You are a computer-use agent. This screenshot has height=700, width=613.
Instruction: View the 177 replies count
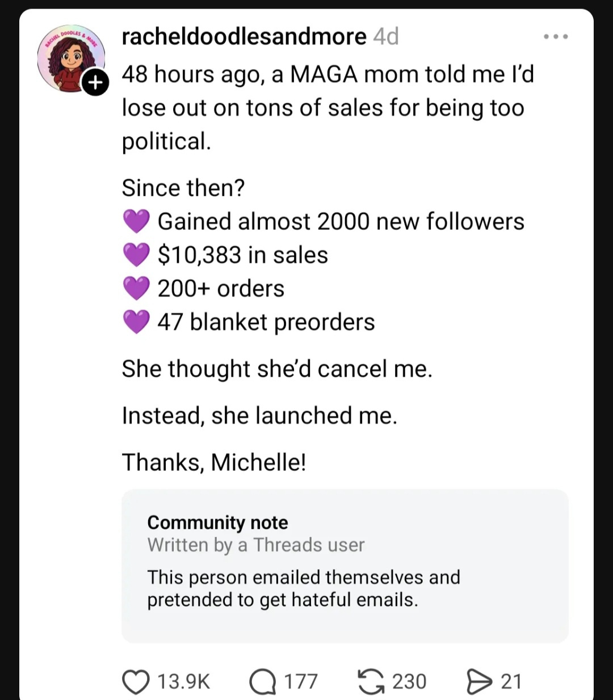click(301, 681)
